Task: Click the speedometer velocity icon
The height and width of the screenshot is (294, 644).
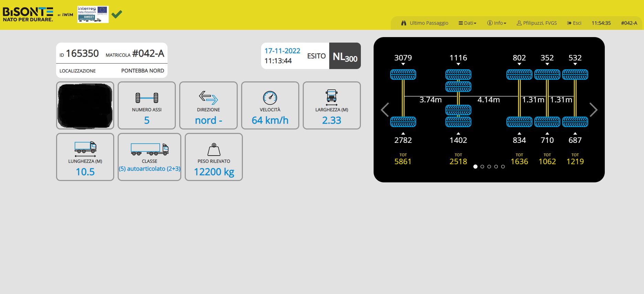Action: click(270, 98)
